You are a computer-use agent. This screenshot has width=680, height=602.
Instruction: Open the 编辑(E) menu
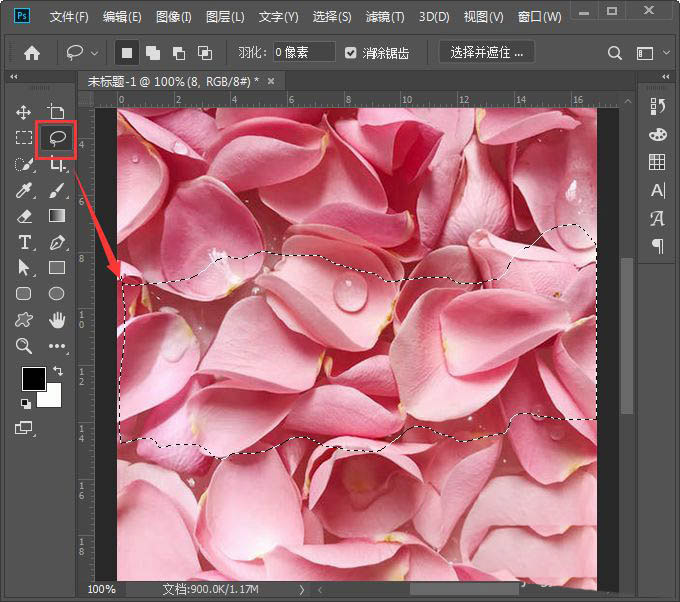tap(122, 17)
